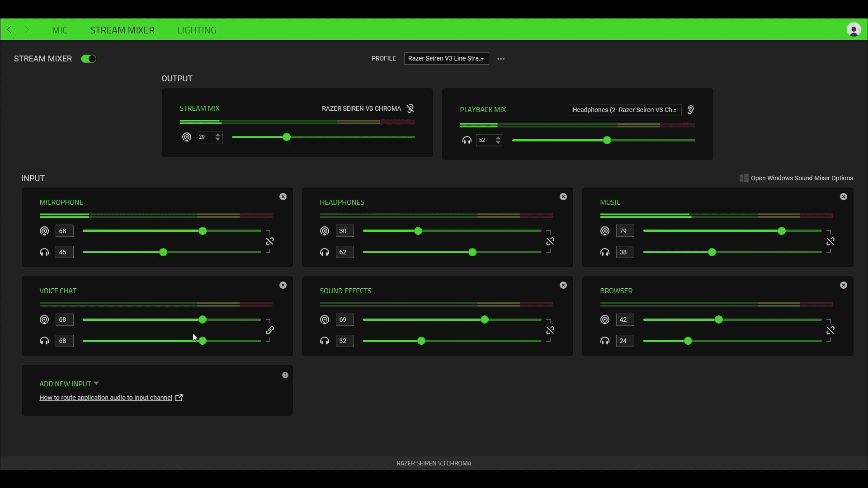Switch to the MIC tab
The width and height of the screenshot is (868, 488).
pos(60,30)
